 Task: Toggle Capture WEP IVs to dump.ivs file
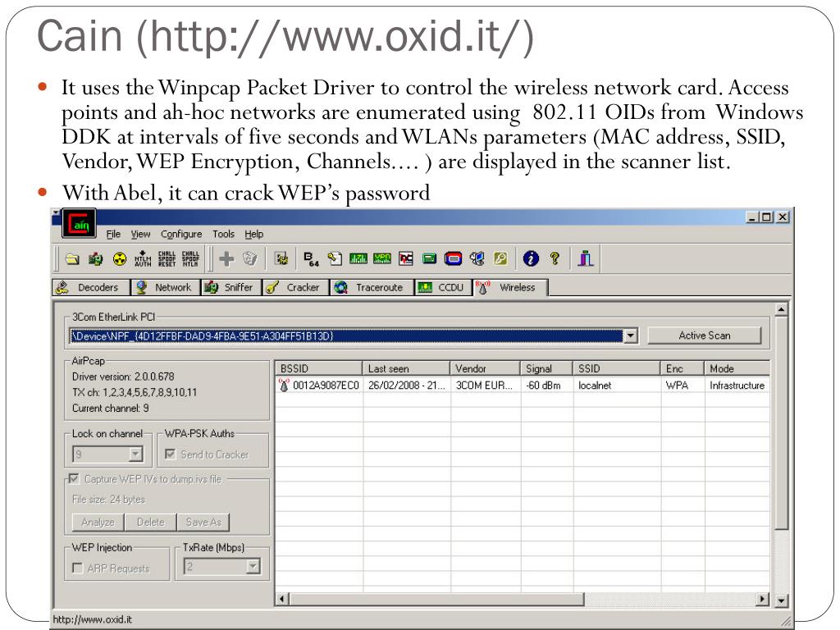click(x=74, y=478)
